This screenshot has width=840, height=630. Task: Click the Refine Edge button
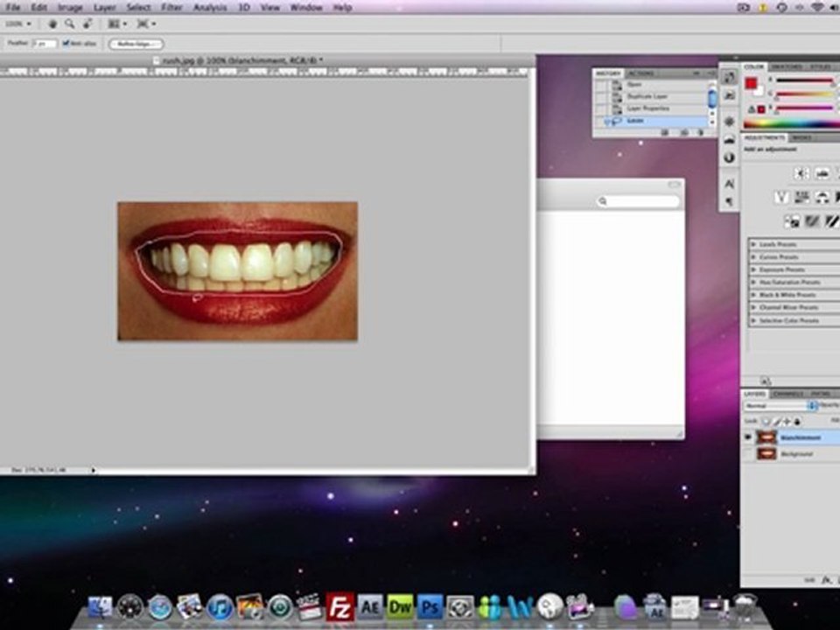(x=136, y=44)
